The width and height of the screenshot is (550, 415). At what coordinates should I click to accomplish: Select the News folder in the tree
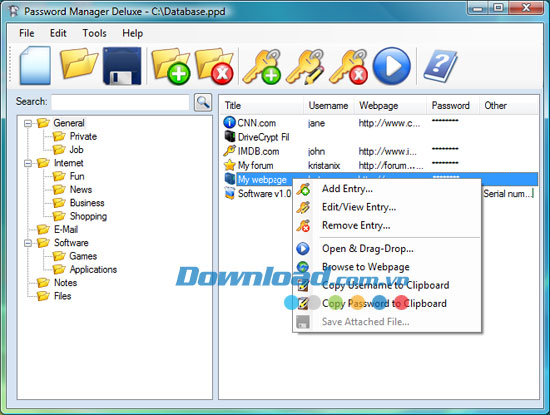pyautogui.click(x=81, y=190)
